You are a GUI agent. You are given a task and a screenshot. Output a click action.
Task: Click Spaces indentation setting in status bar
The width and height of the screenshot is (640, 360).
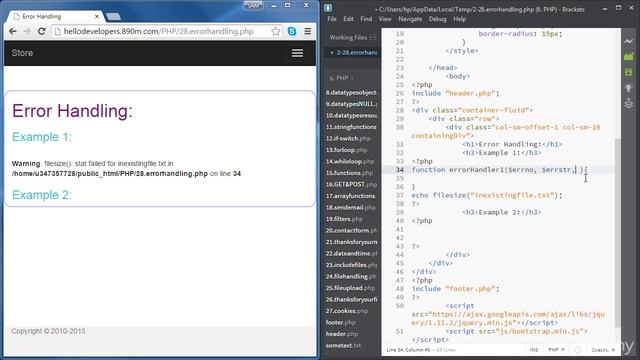click(x=603, y=350)
